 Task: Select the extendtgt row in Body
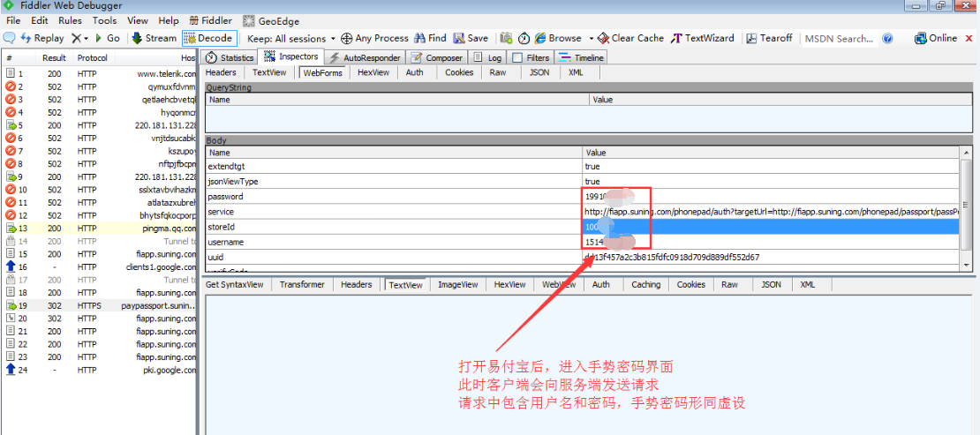(584, 167)
